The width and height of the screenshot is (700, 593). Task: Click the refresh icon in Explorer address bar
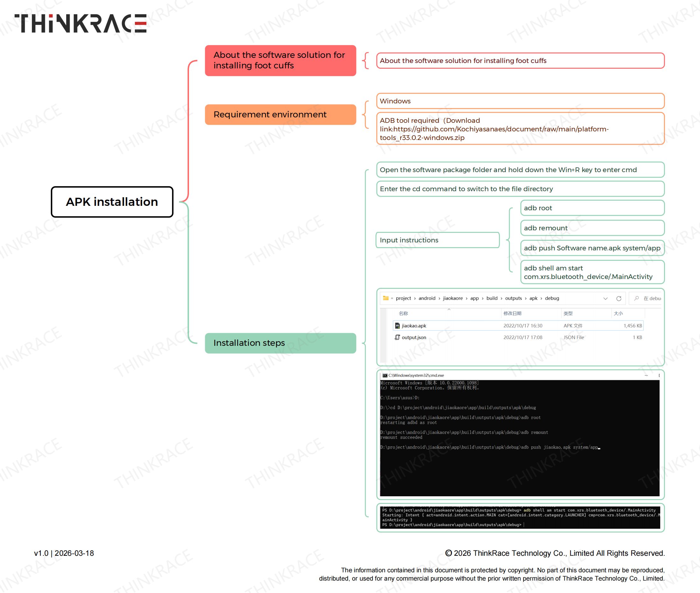(x=619, y=298)
